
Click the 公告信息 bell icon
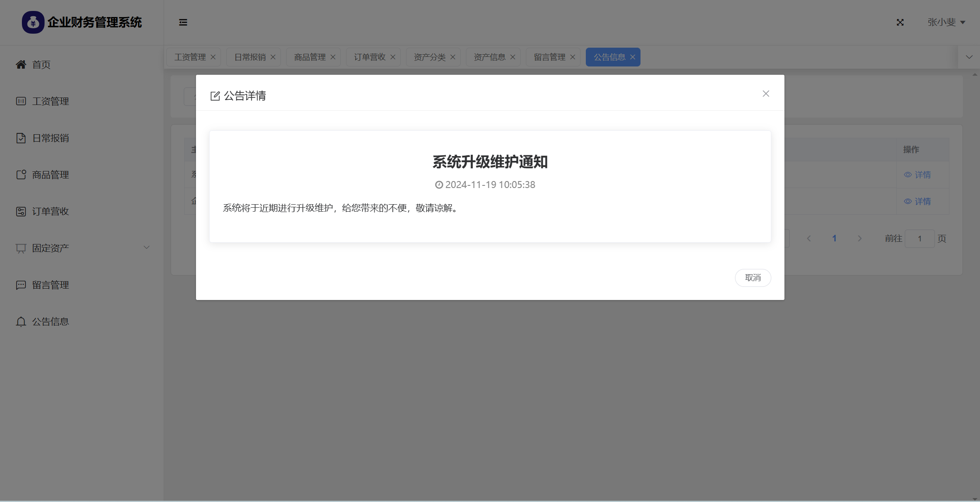click(x=21, y=322)
